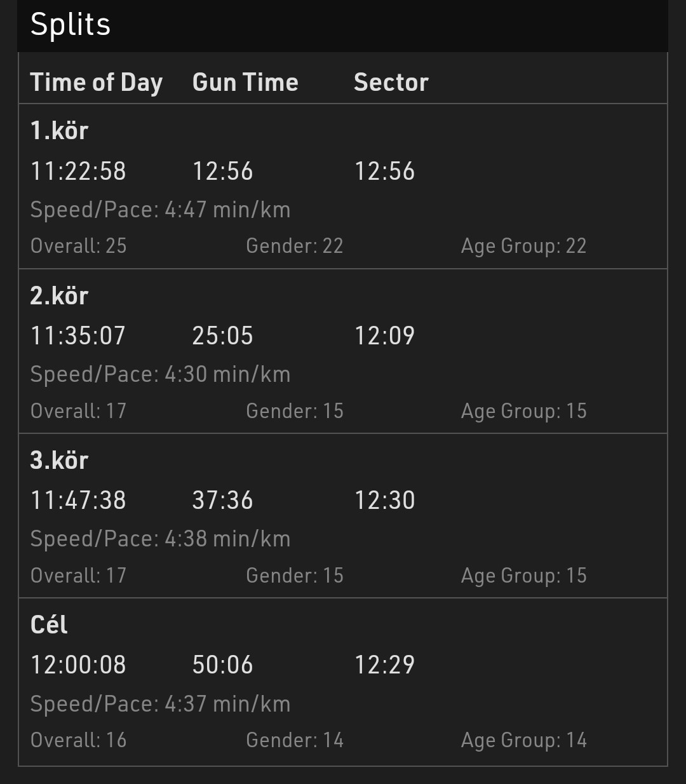Image resolution: width=686 pixels, height=784 pixels.
Task: Click the 37:36 gun time value
Action: point(222,501)
